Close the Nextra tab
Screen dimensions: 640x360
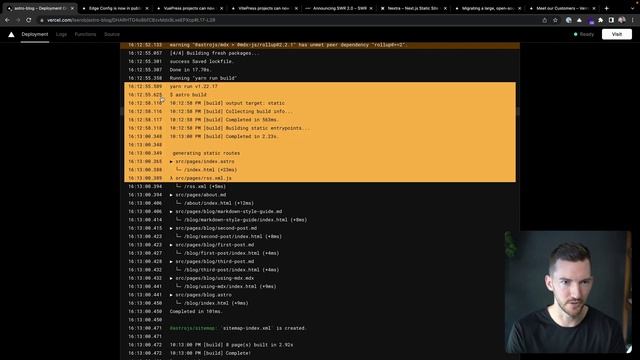tap(445, 8)
